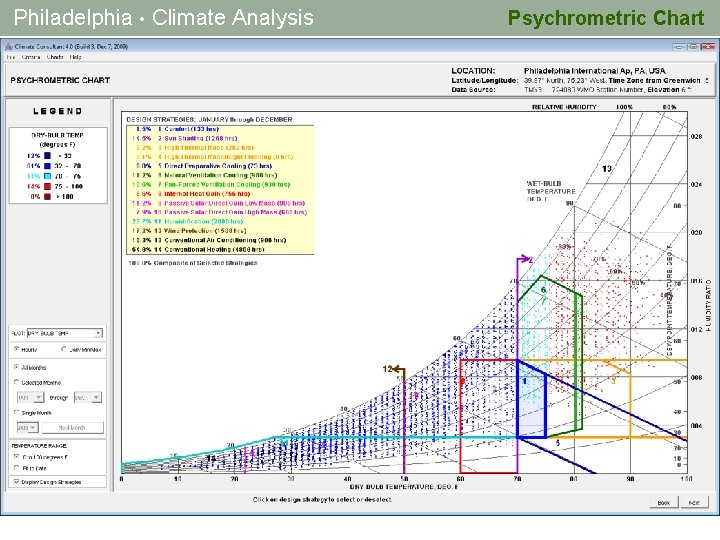The image size is (720, 540).
Task: Open the single month dropdown beside Next Month
Action: 27,428
